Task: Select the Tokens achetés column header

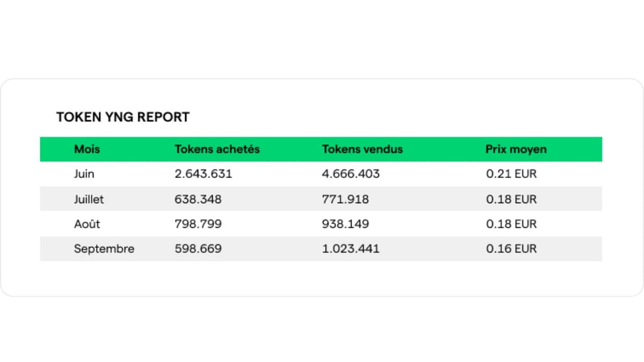Action: pyautogui.click(x=217, y=149)
